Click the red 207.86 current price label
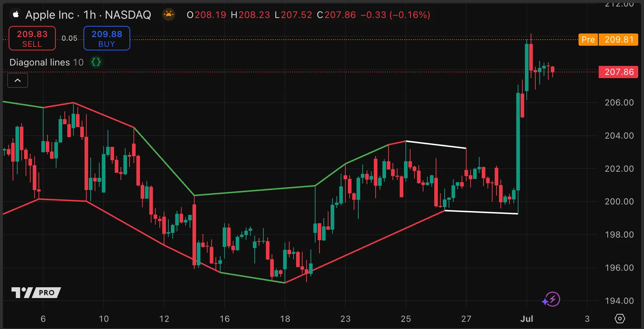The image size is (644, 329). pos(618,72)
